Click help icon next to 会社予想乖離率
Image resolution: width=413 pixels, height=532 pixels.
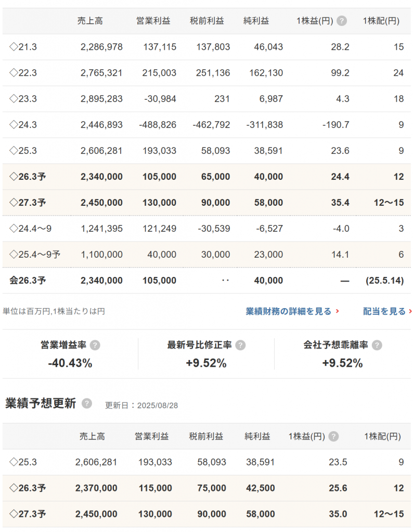click(377, 345)
